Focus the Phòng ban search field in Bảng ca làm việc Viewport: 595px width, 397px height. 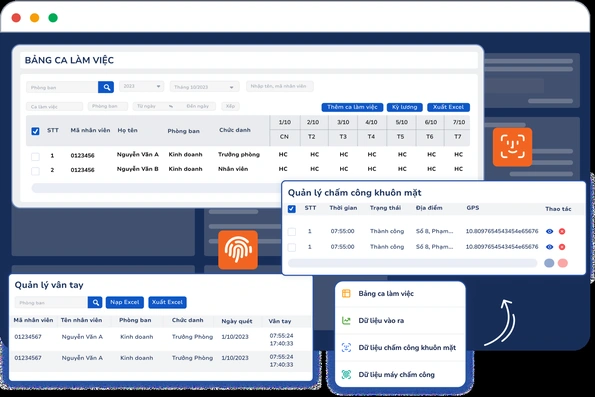(62, 87)
